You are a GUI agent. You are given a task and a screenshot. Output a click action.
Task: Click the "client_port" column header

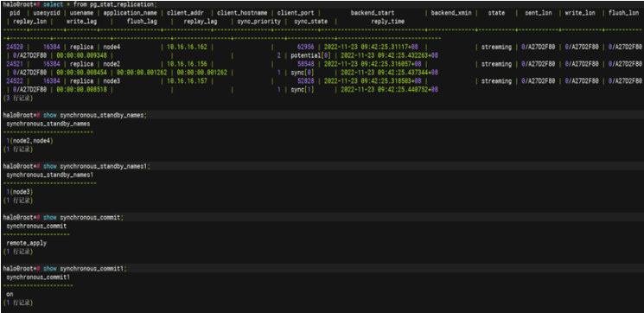tap(296, 13)
